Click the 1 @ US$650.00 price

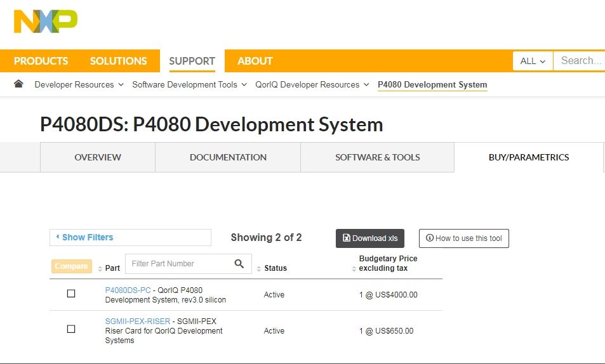point(386,331)
